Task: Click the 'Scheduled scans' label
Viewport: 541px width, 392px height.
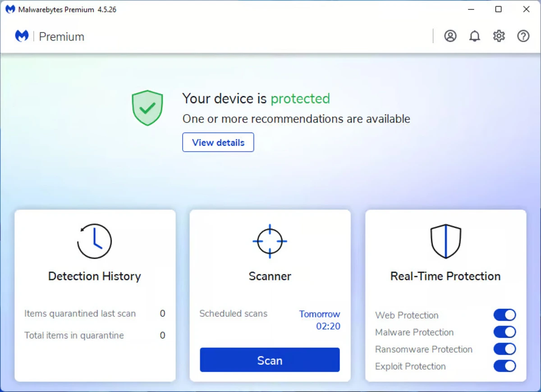Action: (233, 314)
